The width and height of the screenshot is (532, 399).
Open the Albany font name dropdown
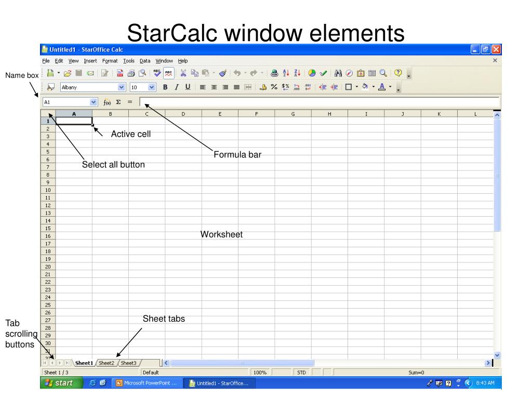pos(121,87)
